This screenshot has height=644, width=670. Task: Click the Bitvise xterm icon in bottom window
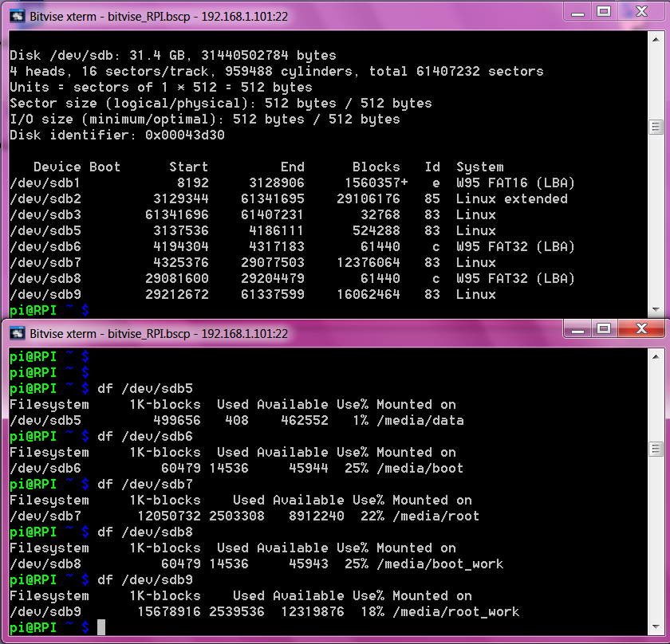pos(16,333)
